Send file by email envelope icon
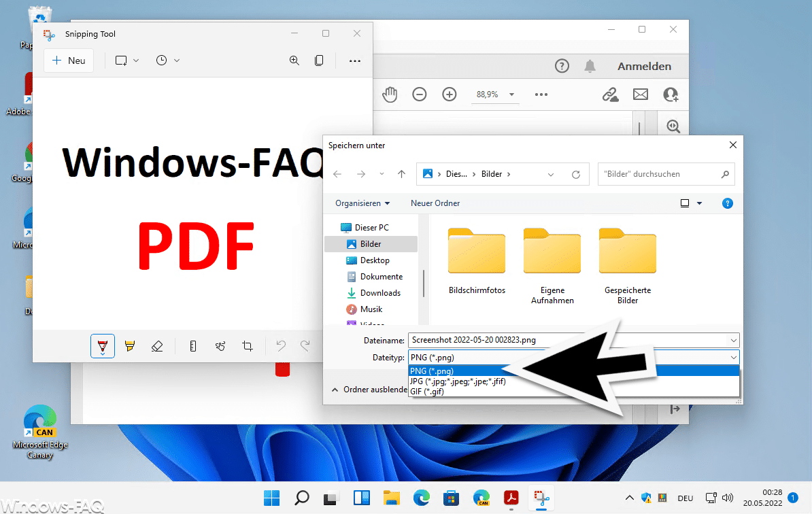The image size is (812, 514). click(x=641, y=95)
